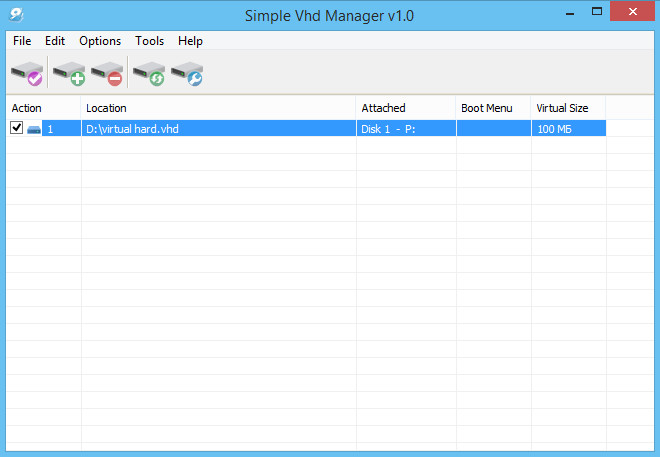Click the Add VHD file toolbar icon
This screenshot has height=457, width=660.
(69, 73)
